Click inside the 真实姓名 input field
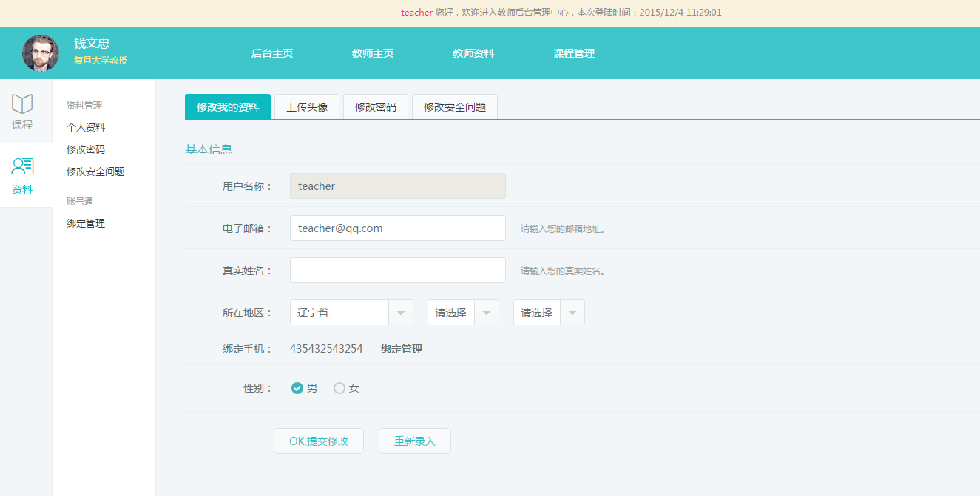 397,270
